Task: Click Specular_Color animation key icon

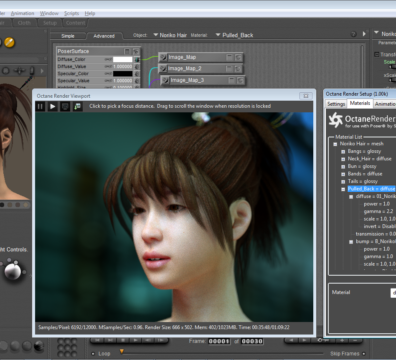Action: point(108,74)
